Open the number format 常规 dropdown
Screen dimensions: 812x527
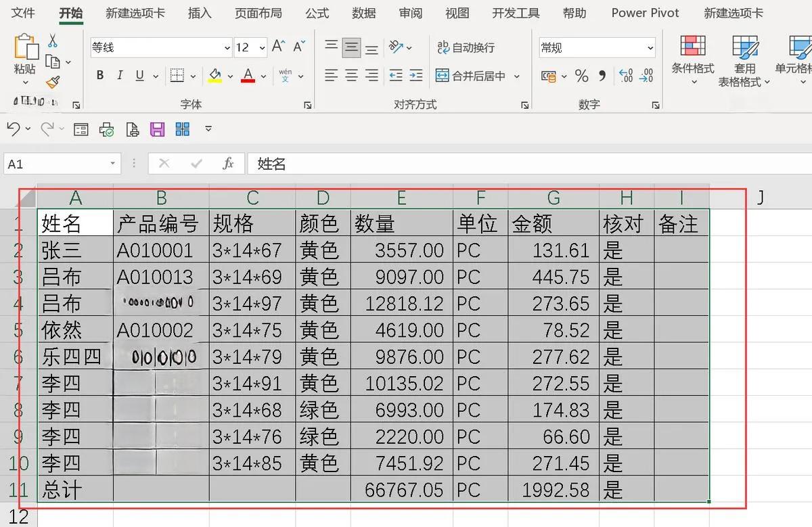[650, 47]
